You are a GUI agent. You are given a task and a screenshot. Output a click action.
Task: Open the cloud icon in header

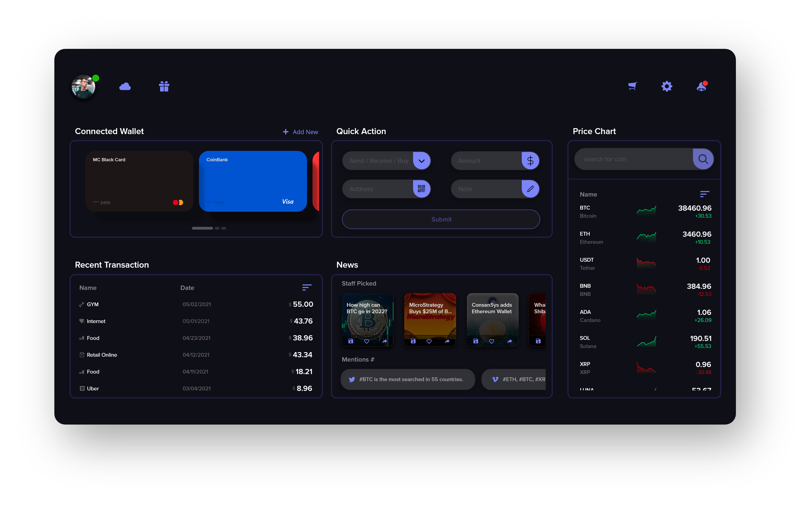[125, 87]
